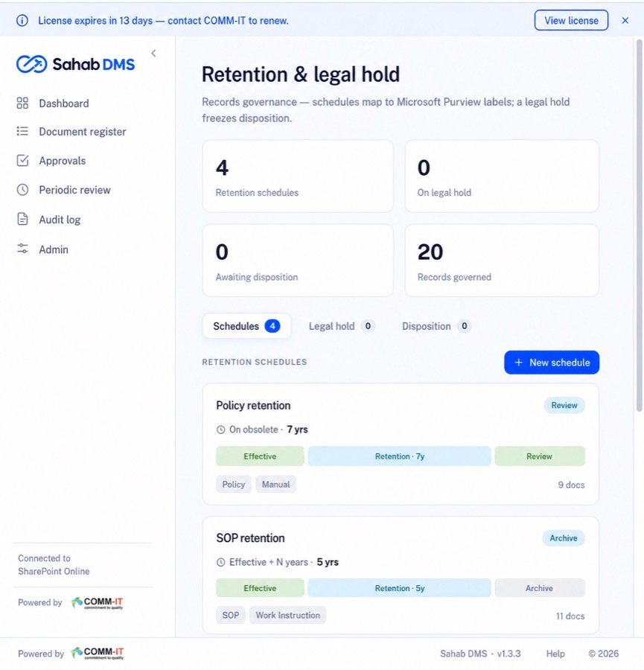Click the Approvals checkmark icon

pyautogui.click(x=22, y=160)
